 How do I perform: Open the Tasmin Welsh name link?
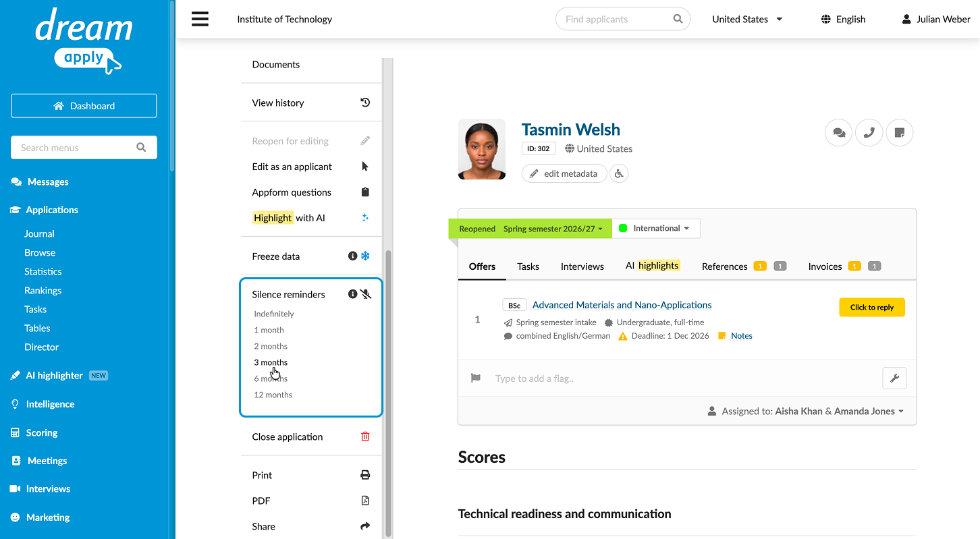[x=570, y=130]
